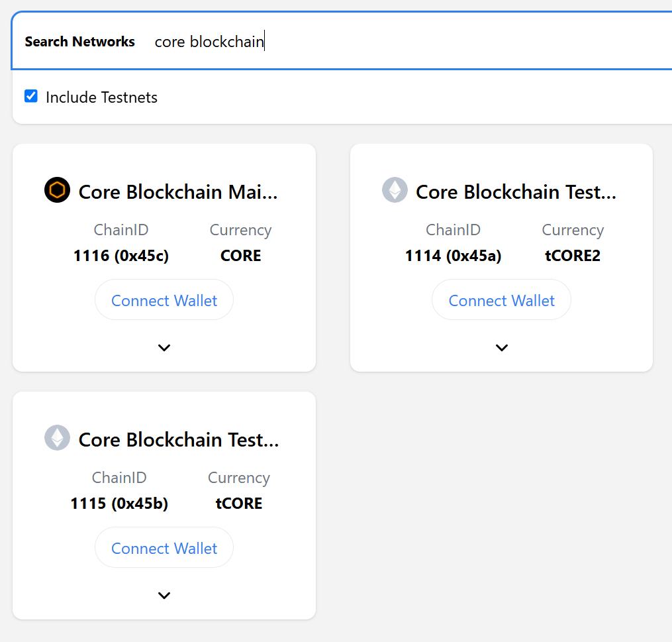Select the CORE currency value
672x642 pixels.
tap(240, 256)
